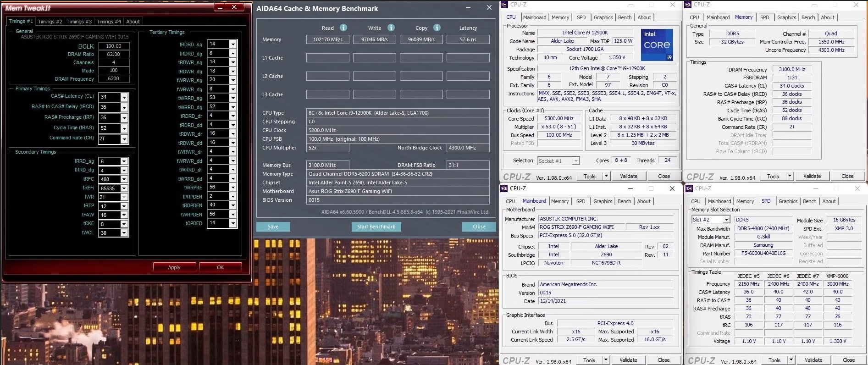Open the tFAW dropdown

click(124, 215)
